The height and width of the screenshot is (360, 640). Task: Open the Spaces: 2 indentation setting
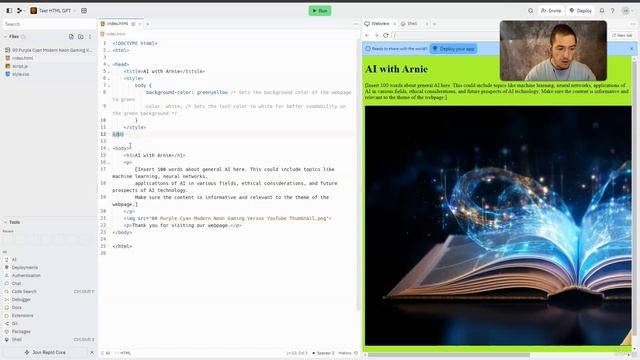click(323, 353)
